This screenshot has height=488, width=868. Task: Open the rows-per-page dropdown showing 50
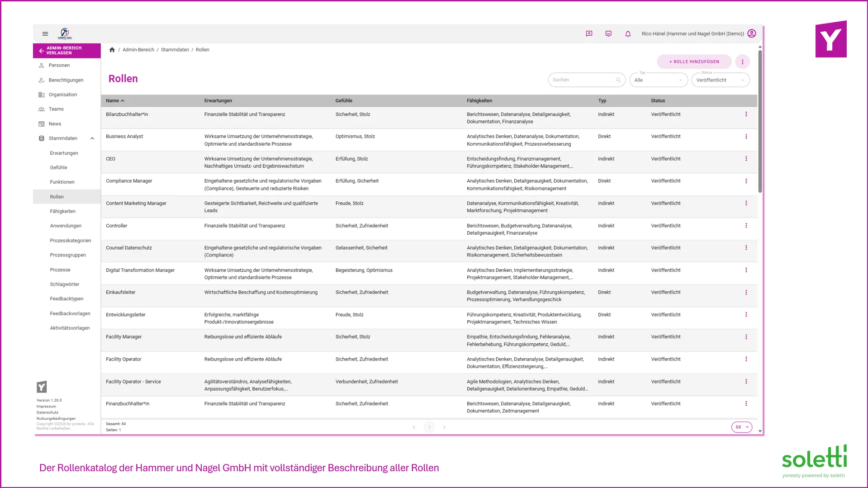pyautogui.click(x=741, y=427)
